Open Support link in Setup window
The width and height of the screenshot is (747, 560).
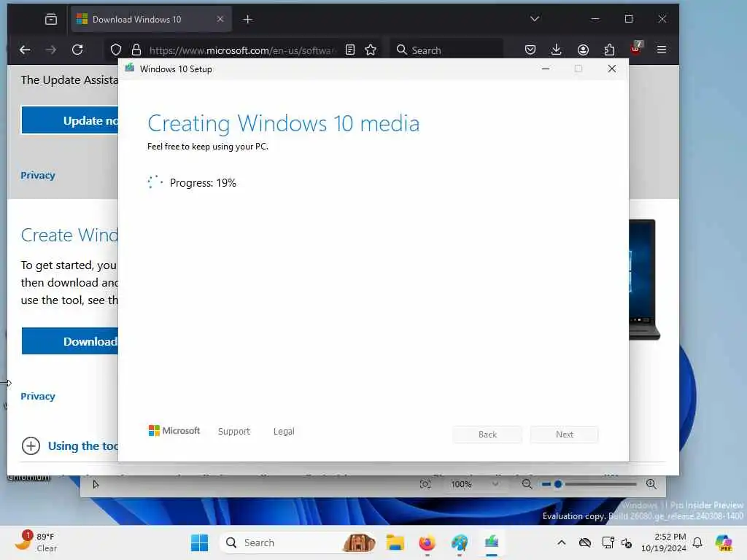tap(234, 432)
